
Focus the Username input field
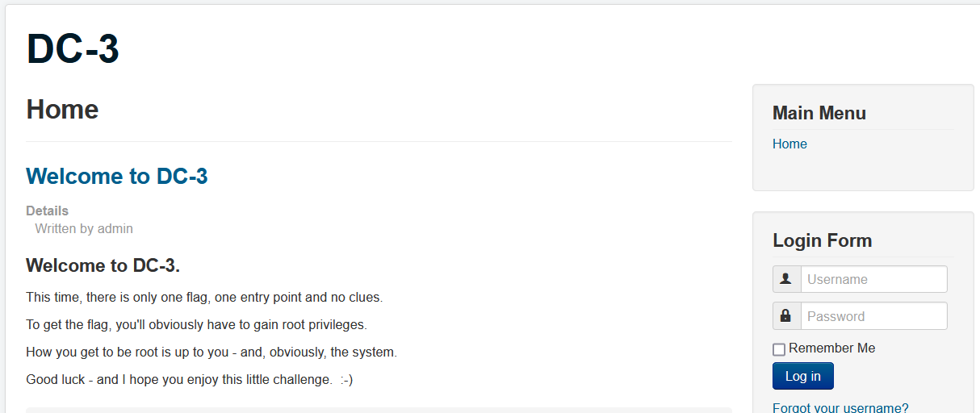click(873, 279)
